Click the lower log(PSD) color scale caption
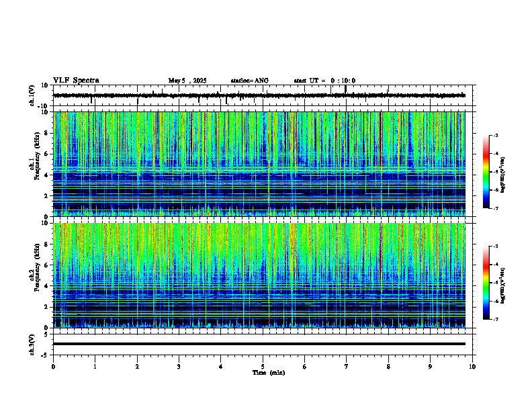Image resolution: width=532 pixels, height=411 pixels. pos(503,285)
